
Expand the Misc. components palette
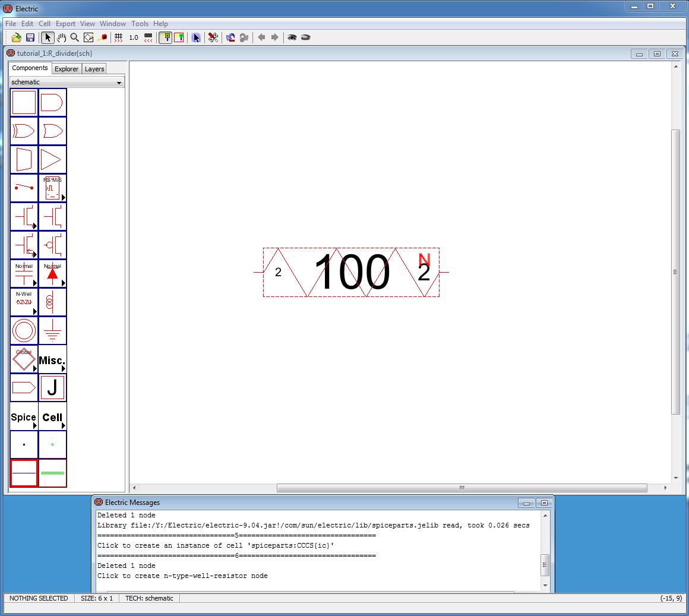(52, 360)
